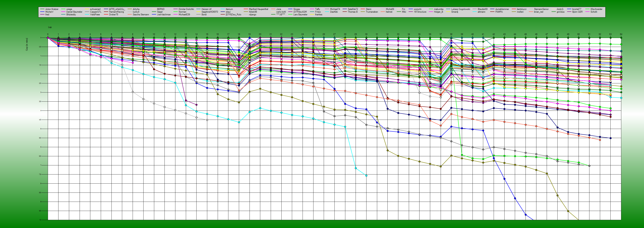Click PAMPA legend label

click(x=499, y=12)
